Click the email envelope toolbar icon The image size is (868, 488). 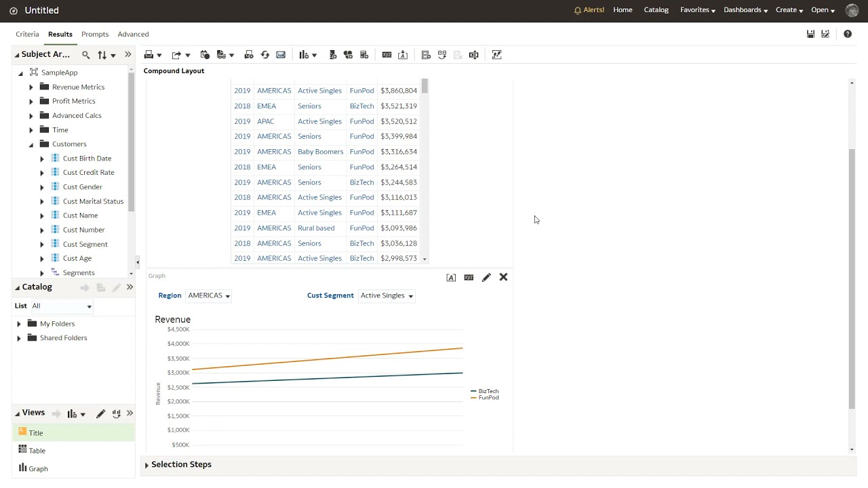pyautogui.click(x=281, y=55)
